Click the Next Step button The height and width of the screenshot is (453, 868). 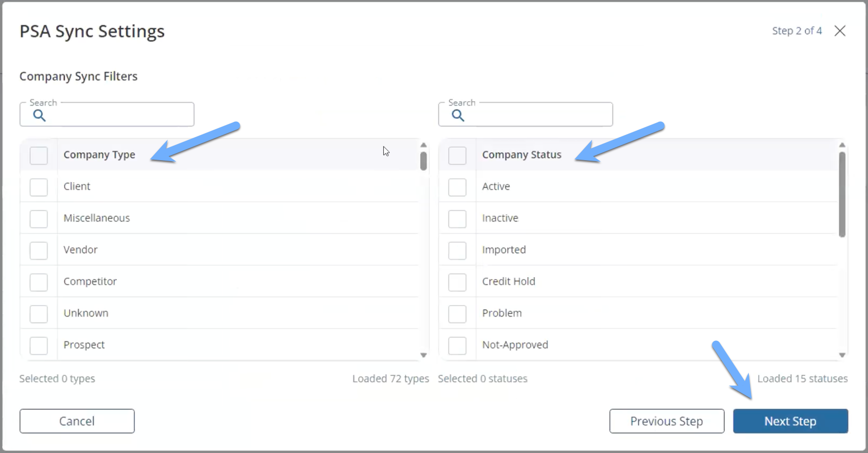pos(790,421)
